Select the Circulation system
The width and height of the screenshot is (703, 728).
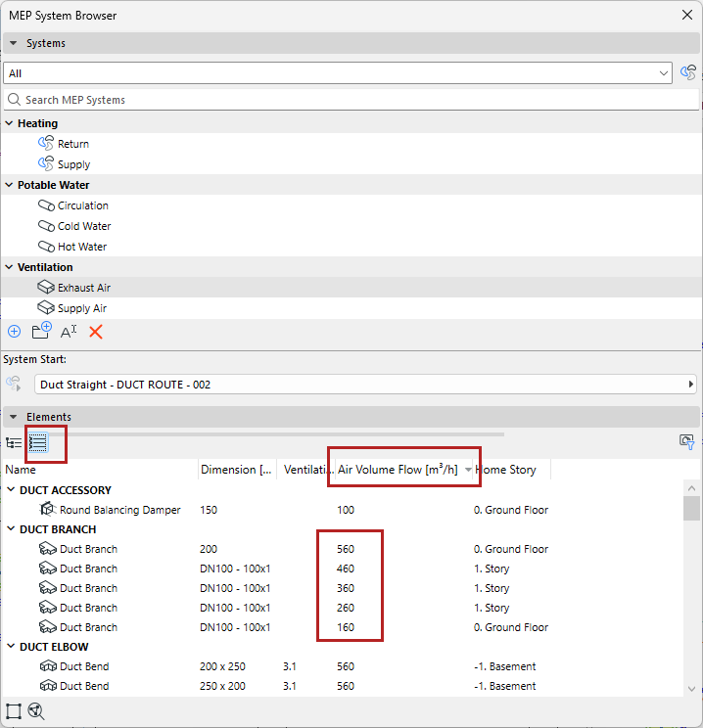point(82,205)
